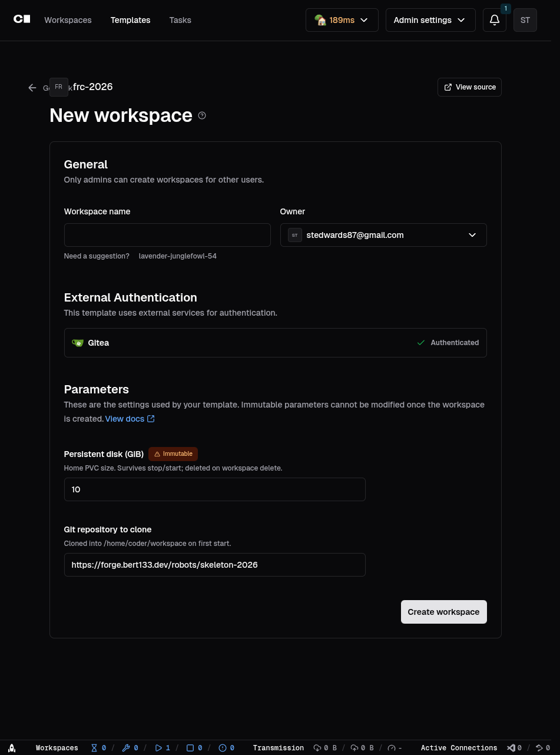Click the Gitea logo icon
Viewport: 560px width, 755px height.
(78, 343)
